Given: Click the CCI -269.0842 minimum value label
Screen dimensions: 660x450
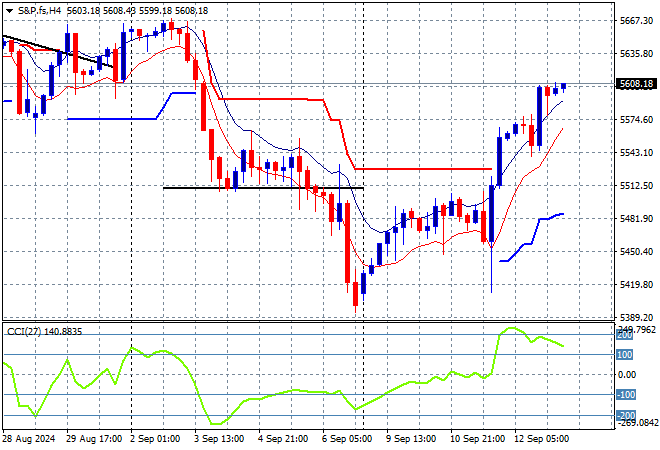Looking at the screenshot, I should tap(638, 423).
